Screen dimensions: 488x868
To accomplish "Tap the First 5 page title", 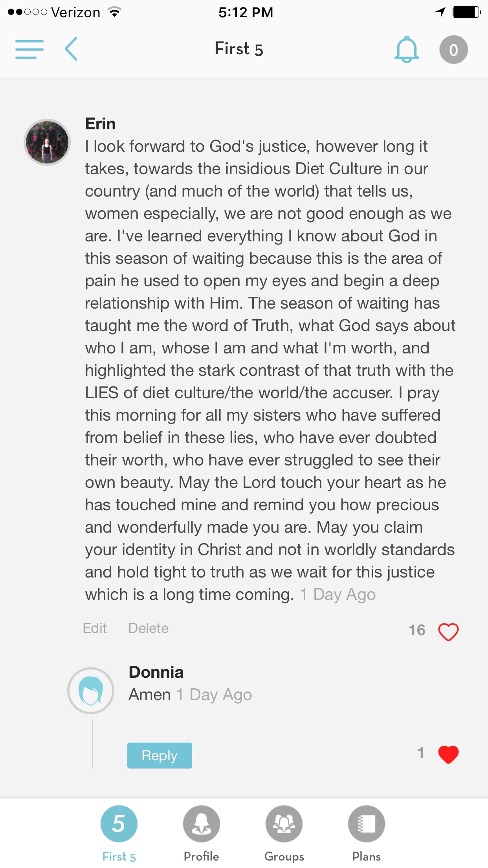I will coord(238,49).
